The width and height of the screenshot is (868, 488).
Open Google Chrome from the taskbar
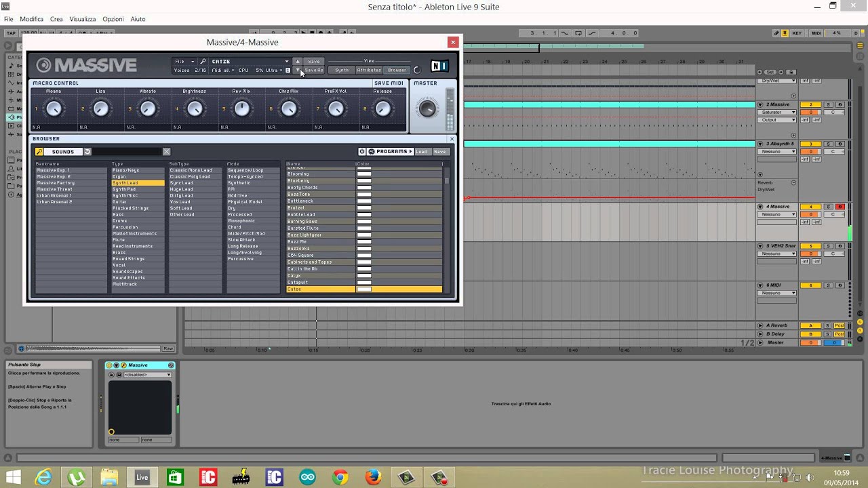(x=340, y=477)
